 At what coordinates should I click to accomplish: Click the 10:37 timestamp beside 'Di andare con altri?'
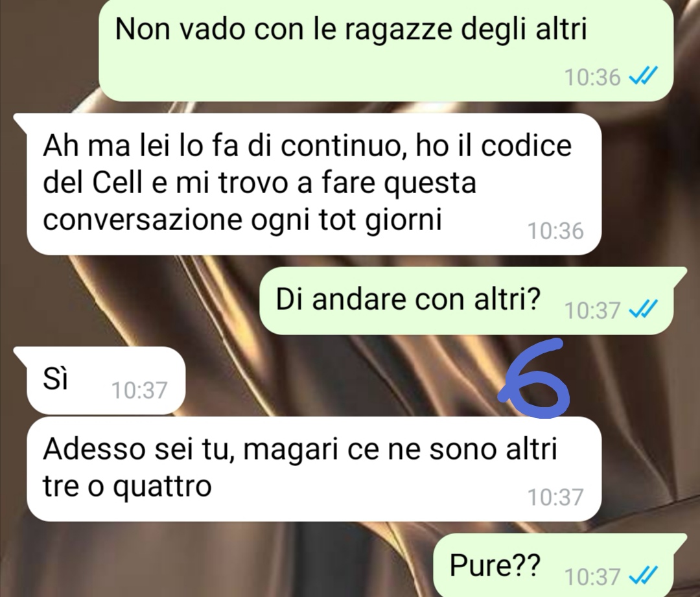point(592,309)
